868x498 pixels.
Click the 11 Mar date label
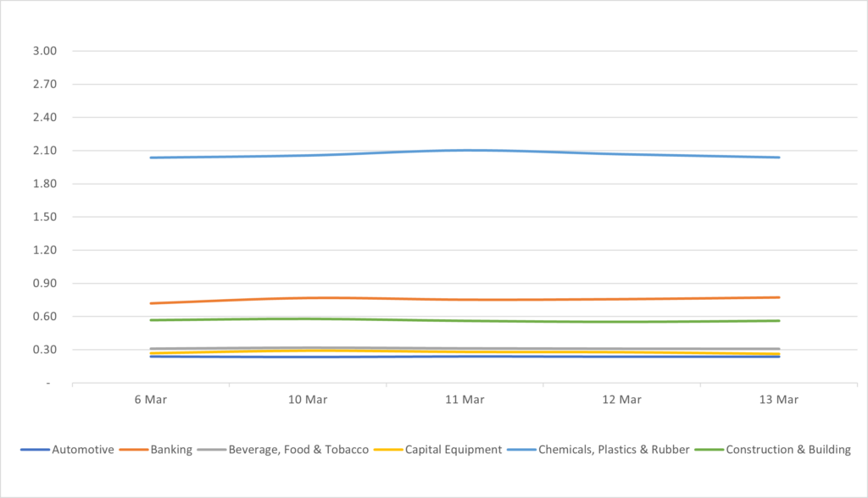[x=465, y=399]
